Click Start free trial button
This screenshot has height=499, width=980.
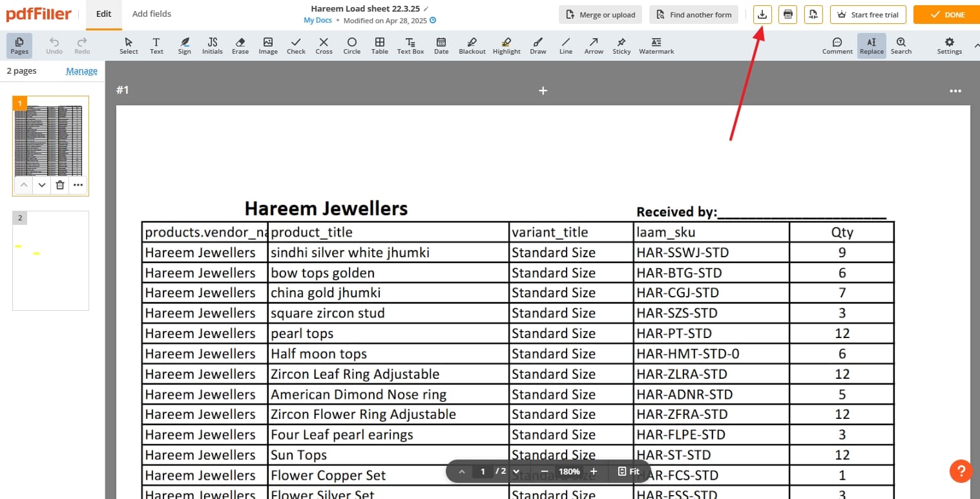868,14
